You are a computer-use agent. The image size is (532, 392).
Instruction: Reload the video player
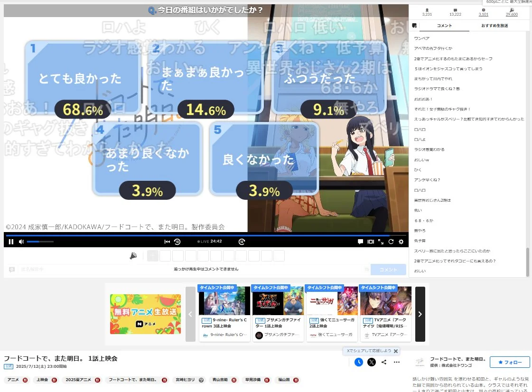pos(391,242)
